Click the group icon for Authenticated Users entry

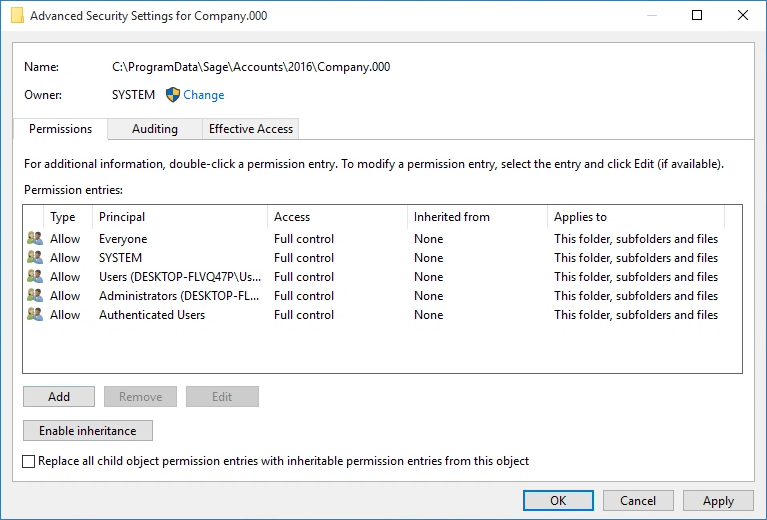click(35, 315)
